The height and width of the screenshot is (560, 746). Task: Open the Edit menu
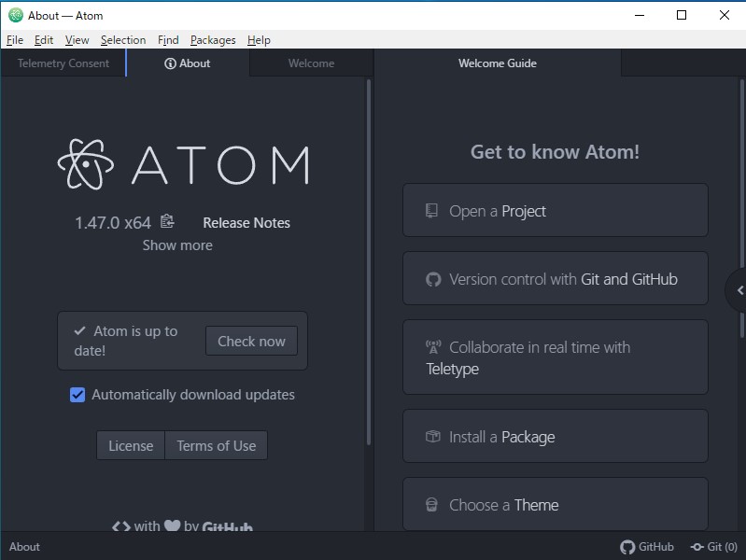[44, 40]
